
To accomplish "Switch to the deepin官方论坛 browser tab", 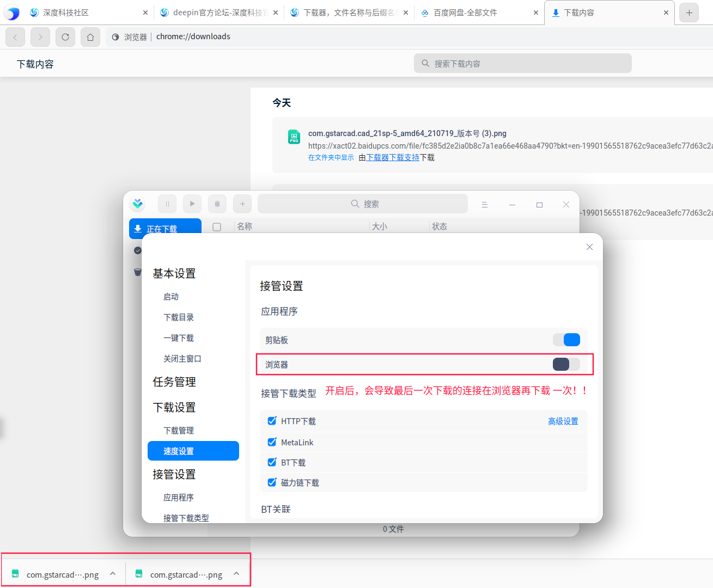I will (220, 13).
